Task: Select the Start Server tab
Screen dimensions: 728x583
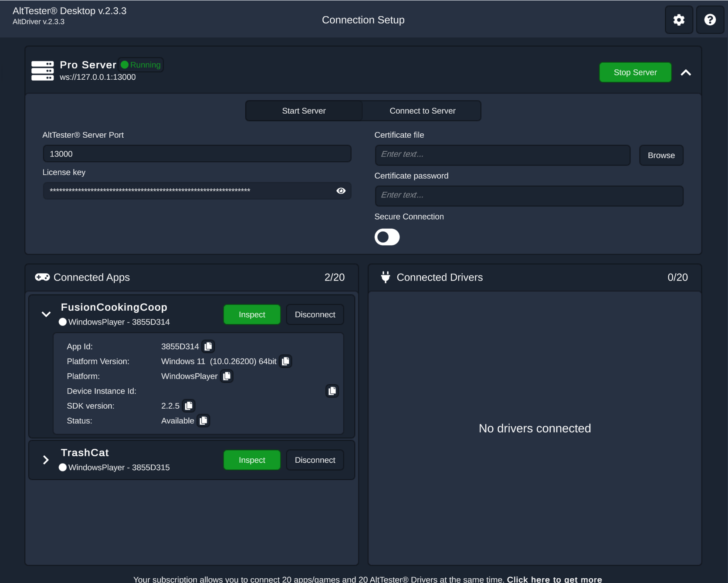Action: 304,111
